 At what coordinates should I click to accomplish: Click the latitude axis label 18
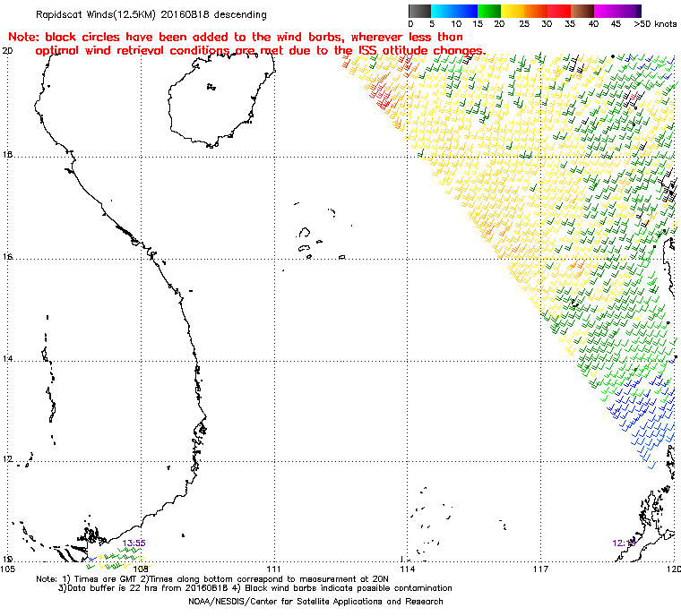click(7, 154)
